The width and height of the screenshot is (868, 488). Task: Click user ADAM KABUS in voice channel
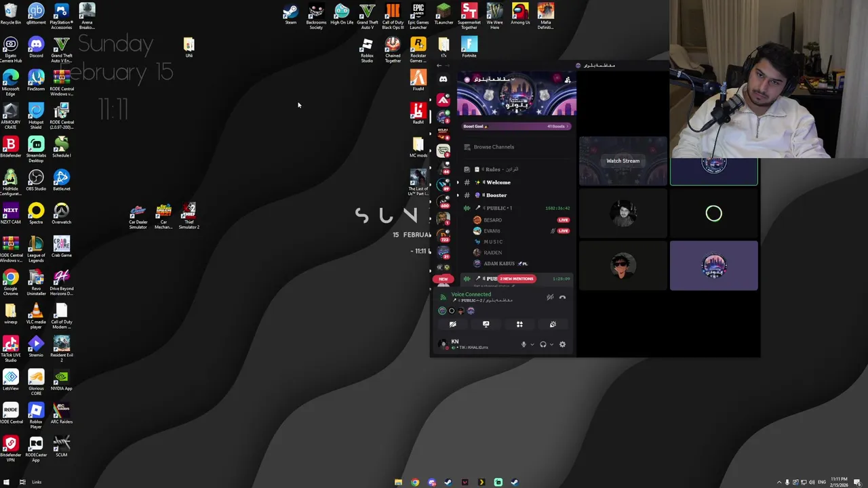point(498,264)
